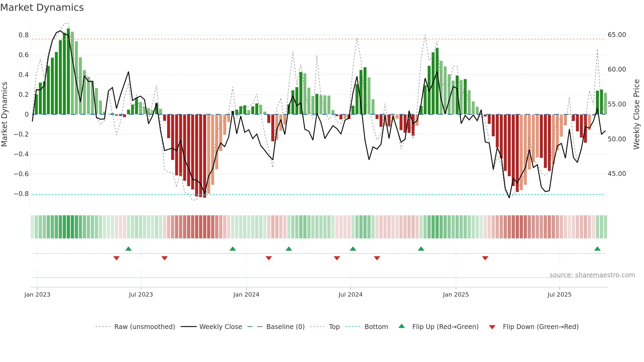Screen dimensions: 644x362
Task: Click the Jul 2024 axis label
Action: click(350, 294)
